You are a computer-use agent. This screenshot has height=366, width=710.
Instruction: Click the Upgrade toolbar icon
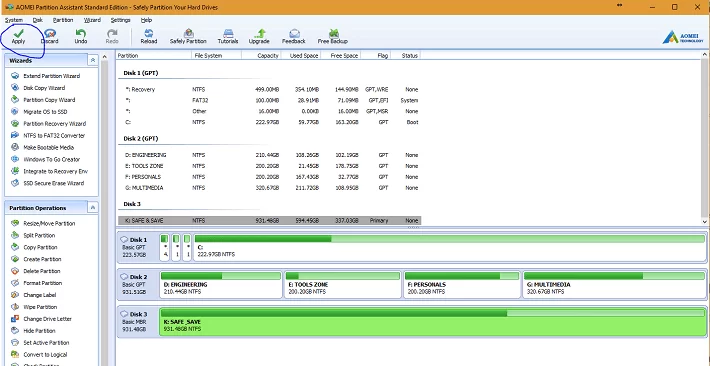(x=259, y=36)
